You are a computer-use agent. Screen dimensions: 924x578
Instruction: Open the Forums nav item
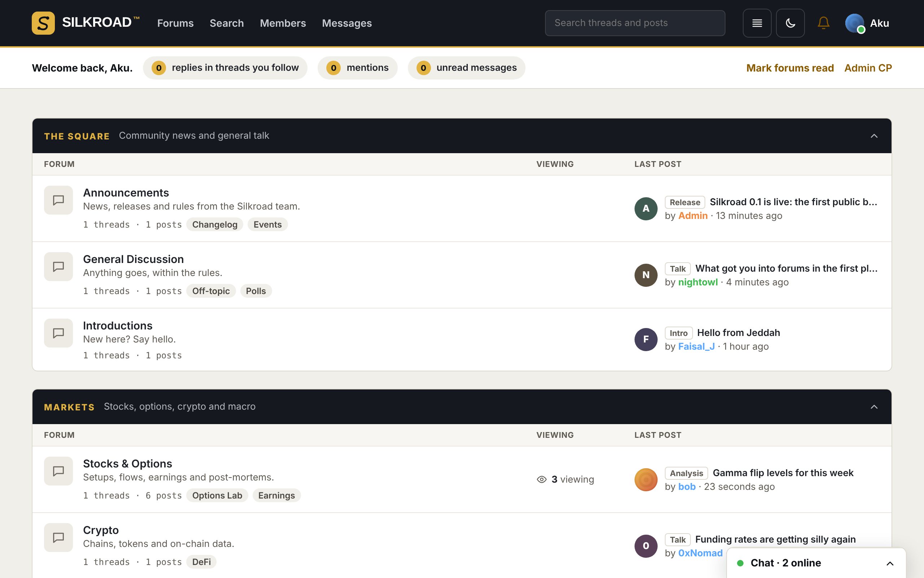pos(175,23)
